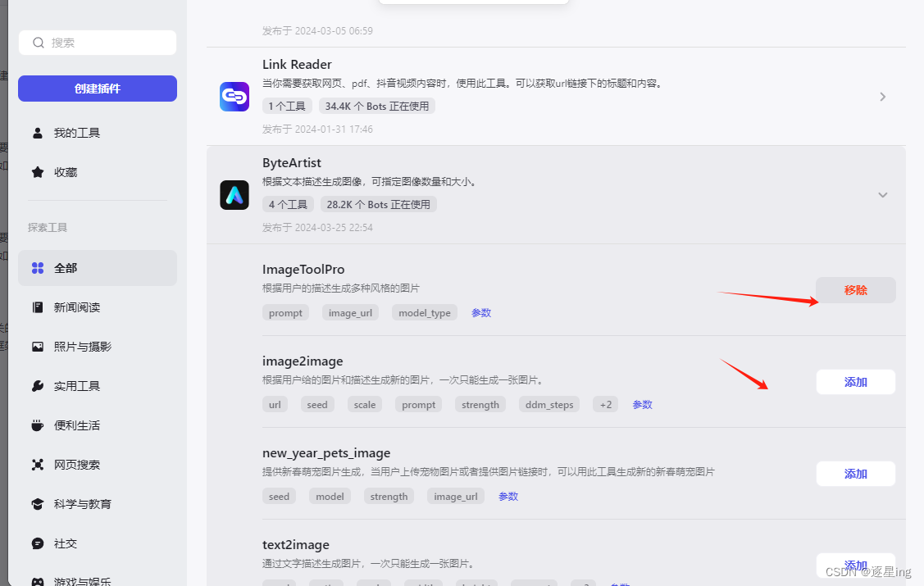Screen dimensions: 924x586
Task: Click the new_year_pets_image tool name
Action: (x=326, y=453)
